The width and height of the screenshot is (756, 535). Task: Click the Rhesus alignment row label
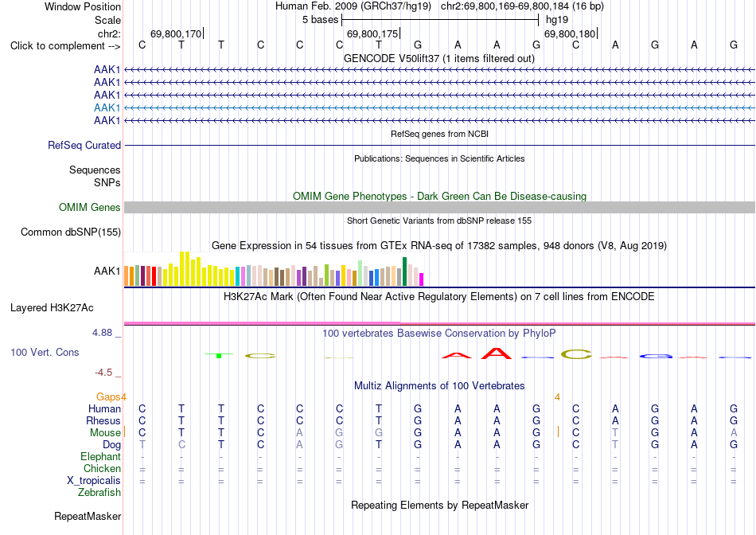103,421
